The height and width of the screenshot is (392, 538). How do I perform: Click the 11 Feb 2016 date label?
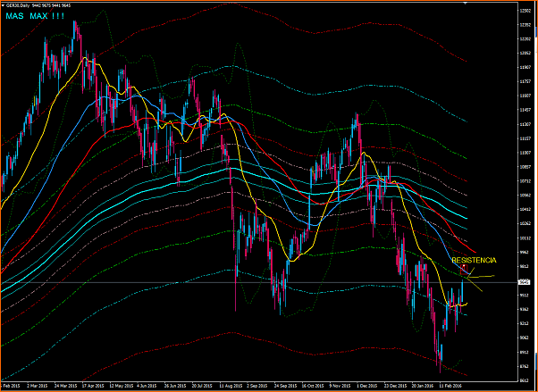[x=450, y=385]
